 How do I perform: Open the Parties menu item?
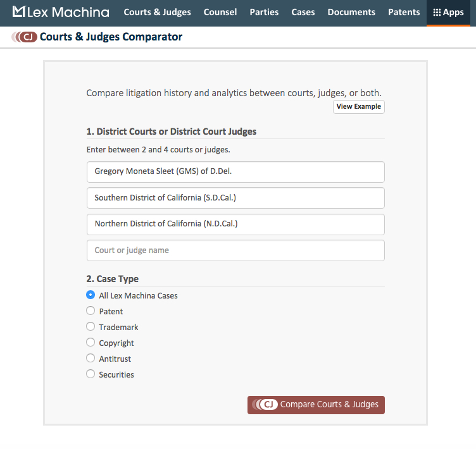coord(264,12)
